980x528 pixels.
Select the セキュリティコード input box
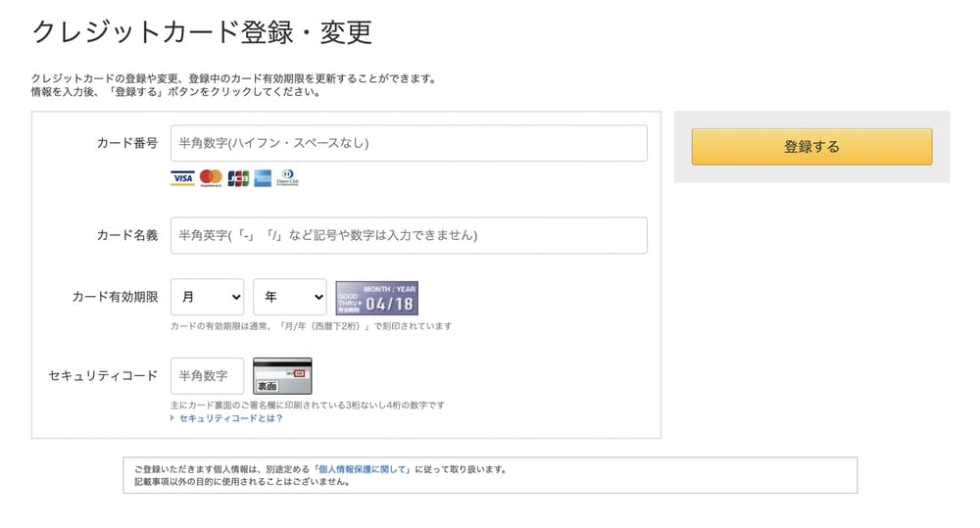(x=207, y=376)
